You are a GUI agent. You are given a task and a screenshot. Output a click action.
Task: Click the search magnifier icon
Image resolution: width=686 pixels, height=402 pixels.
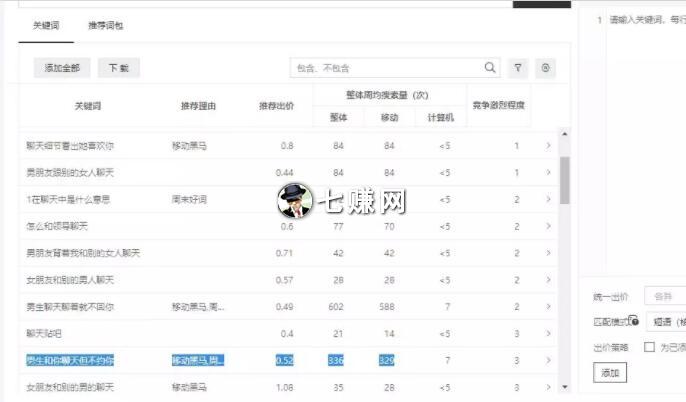(x=490, y=67)
